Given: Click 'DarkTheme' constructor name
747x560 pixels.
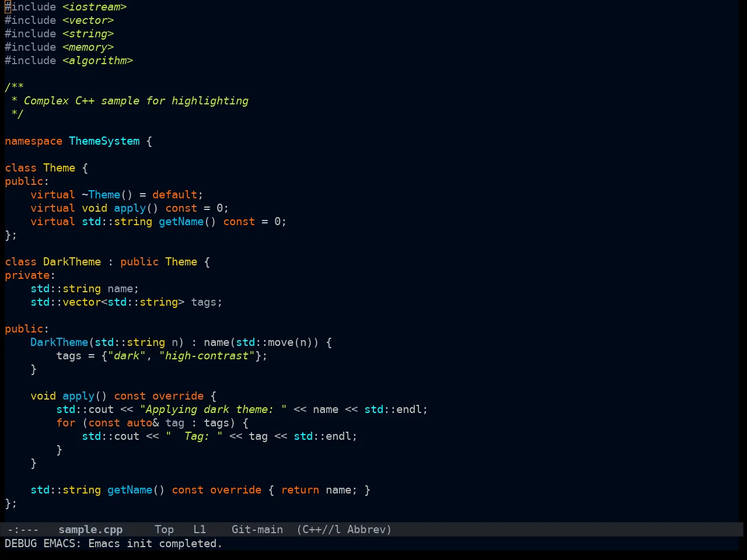Looking at the screenshot, I should [x=59, y=342].
